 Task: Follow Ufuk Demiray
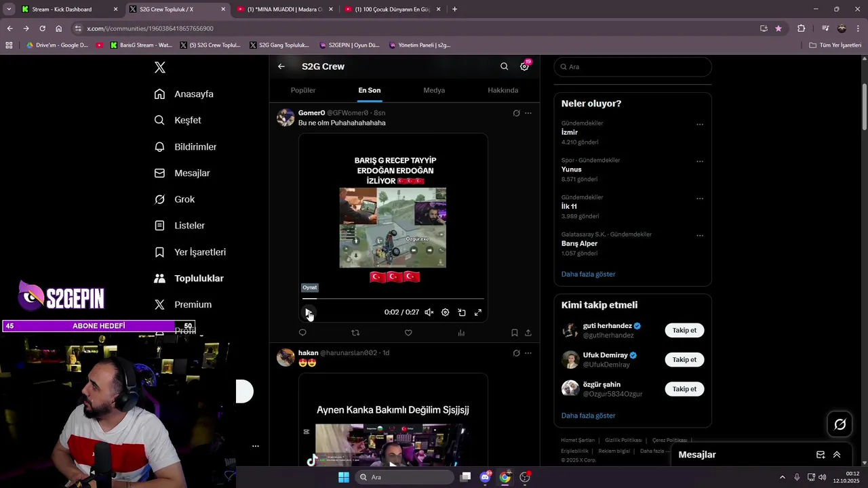(x=684, y=360)
